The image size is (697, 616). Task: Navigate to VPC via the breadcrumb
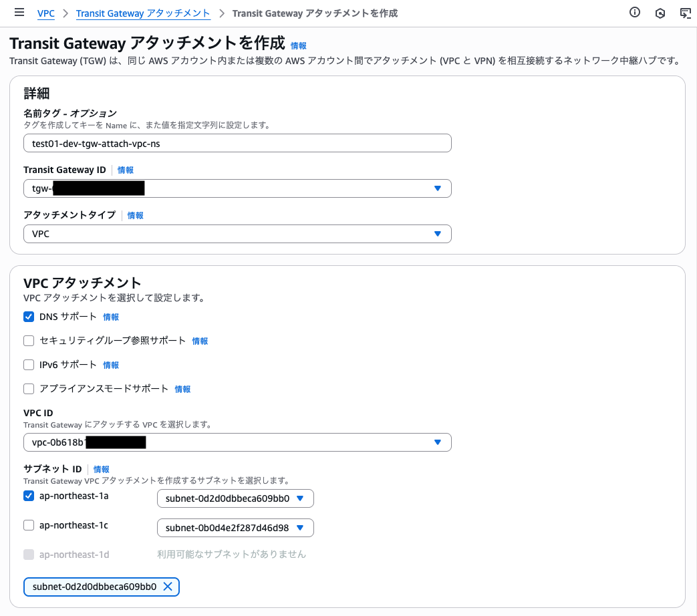[45, 13]
